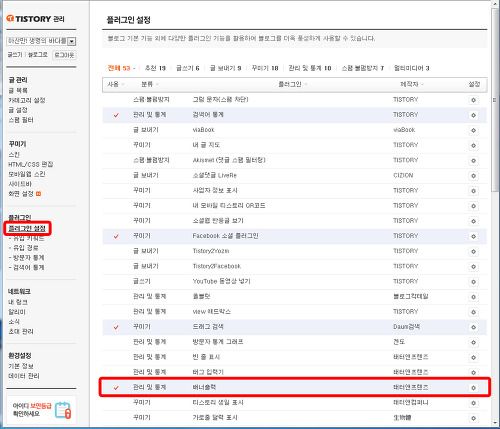
Task: Open 유입 경로 in the sidebar
Action: click(x=25, y=248)
